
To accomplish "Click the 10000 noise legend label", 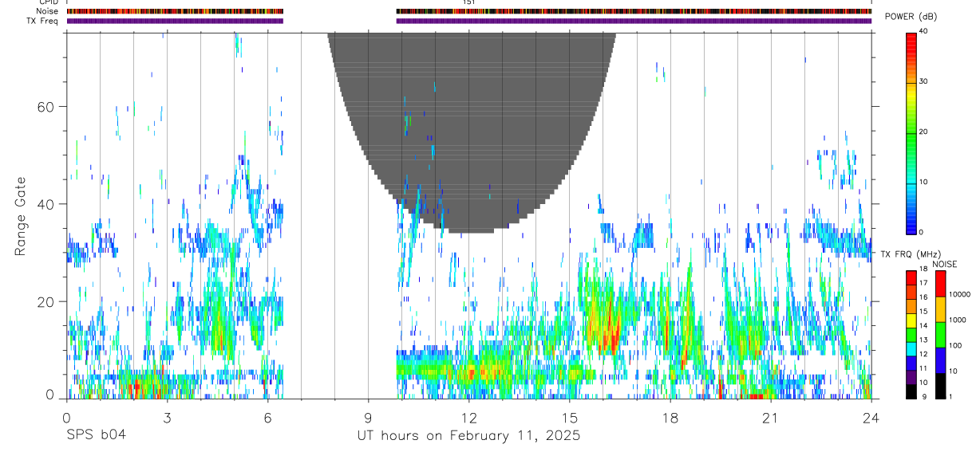I will pyautogui.click(x=959, y=294).
